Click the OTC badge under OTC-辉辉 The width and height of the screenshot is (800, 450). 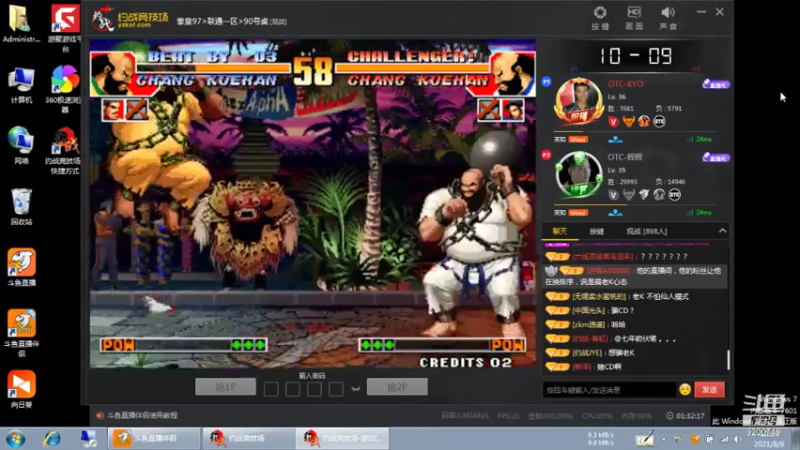point(674,195)
